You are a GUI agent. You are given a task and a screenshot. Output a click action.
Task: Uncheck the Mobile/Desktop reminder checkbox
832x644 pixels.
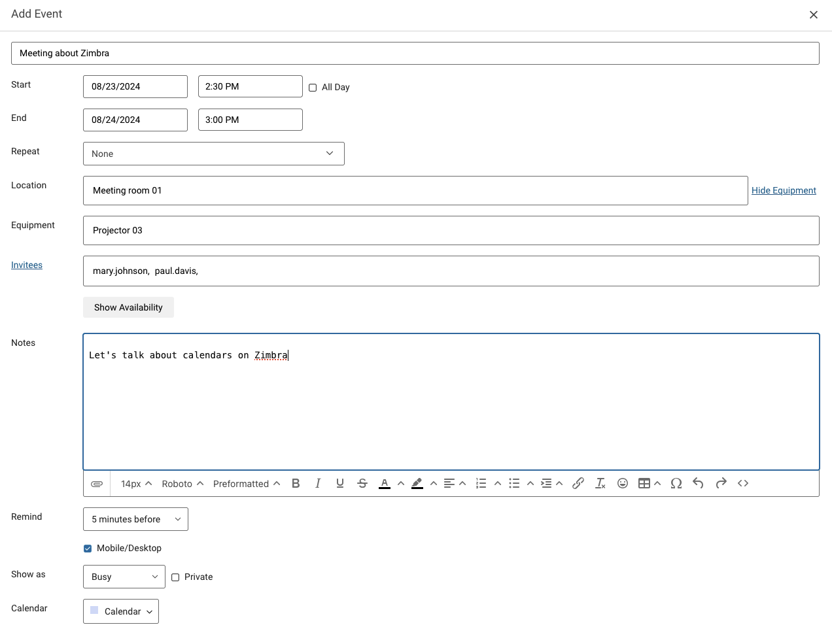[x=88, y=549]
